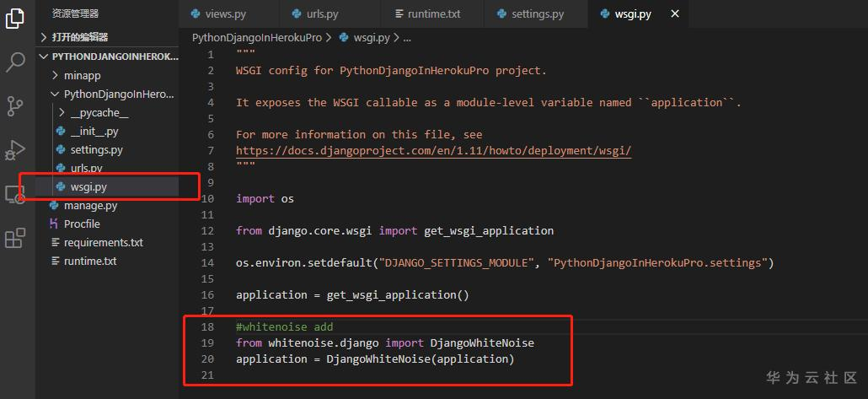
Task: Expand the __pycache__ folder
Action: pyautogui.click(x=62, y=113)
